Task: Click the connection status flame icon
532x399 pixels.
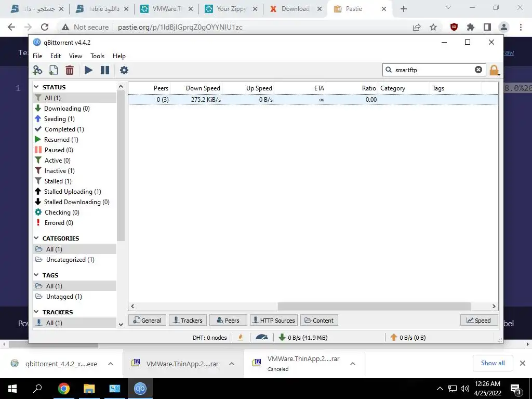Action: (241, 337)
